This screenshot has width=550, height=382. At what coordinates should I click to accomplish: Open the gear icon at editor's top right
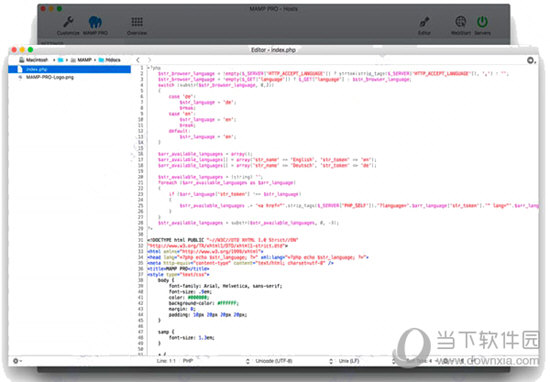coord(531,60)
